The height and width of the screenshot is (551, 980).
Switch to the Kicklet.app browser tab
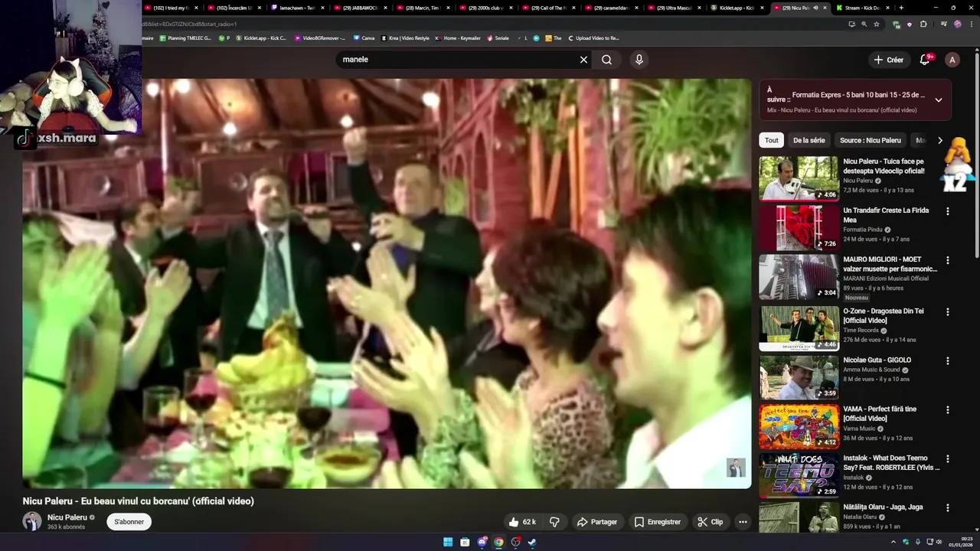[x=737, y=8]
